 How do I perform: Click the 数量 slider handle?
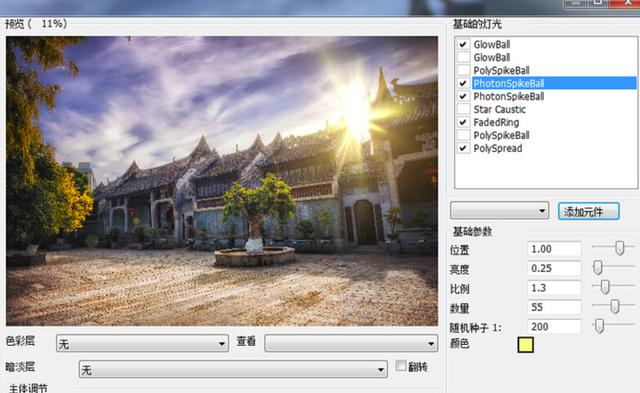[615, 306]
